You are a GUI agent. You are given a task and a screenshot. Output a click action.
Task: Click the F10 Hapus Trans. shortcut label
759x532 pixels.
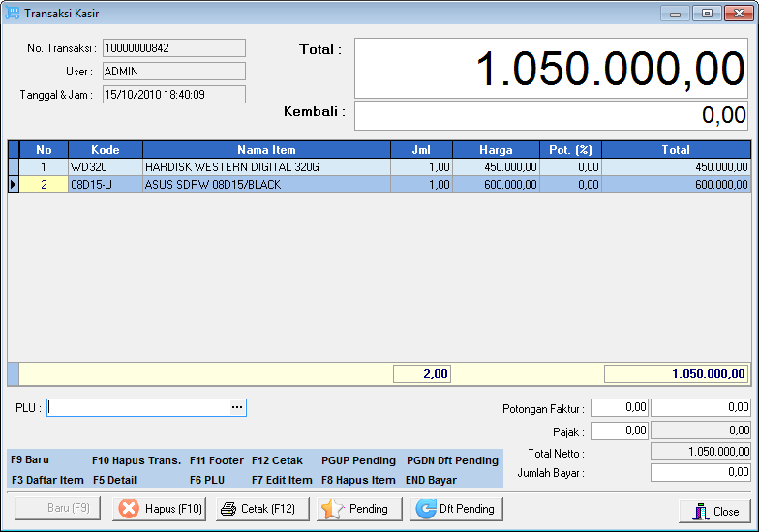click(137, 460)
